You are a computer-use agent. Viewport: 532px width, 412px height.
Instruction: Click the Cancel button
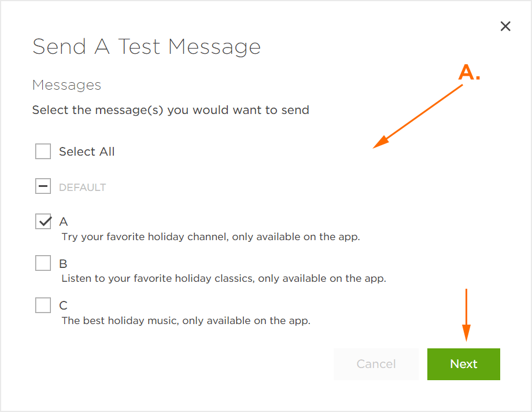coord(376,364)
